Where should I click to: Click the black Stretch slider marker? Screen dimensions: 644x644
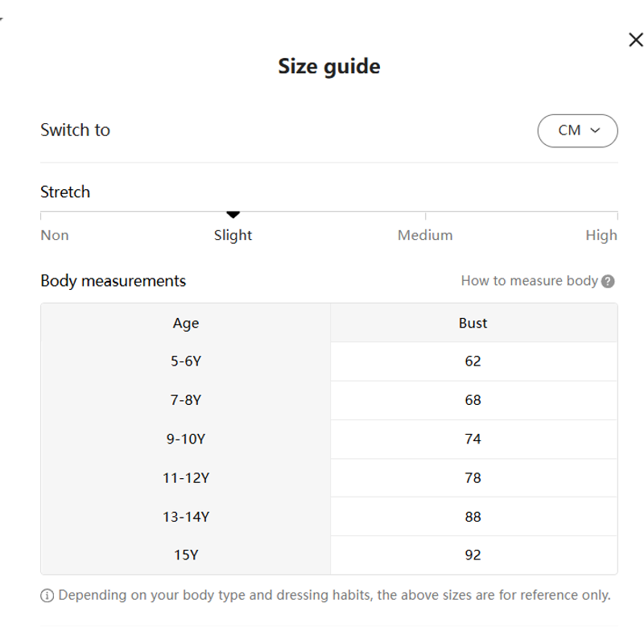(233, 215)
